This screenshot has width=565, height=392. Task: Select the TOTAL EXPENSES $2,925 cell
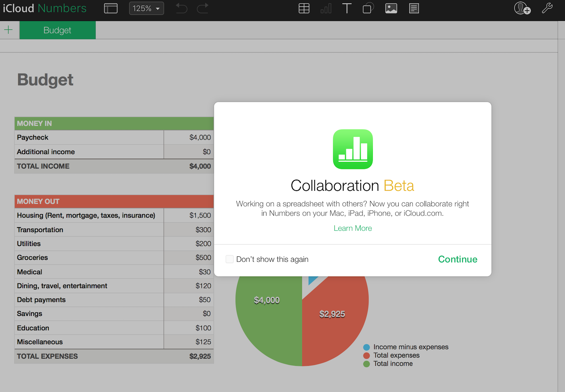tap(189, 356)
